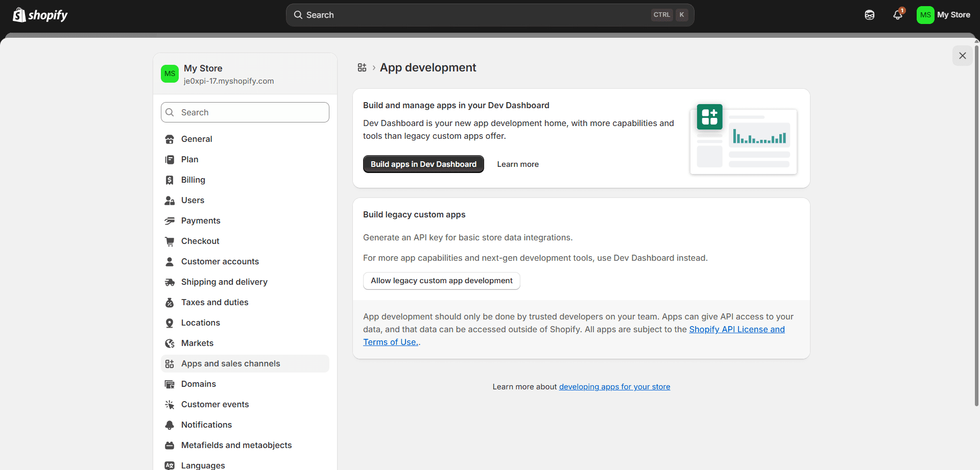The image size is (980, 470).
Task: Open Metafields and metaobjects
Action: click(x=245, y=445)
